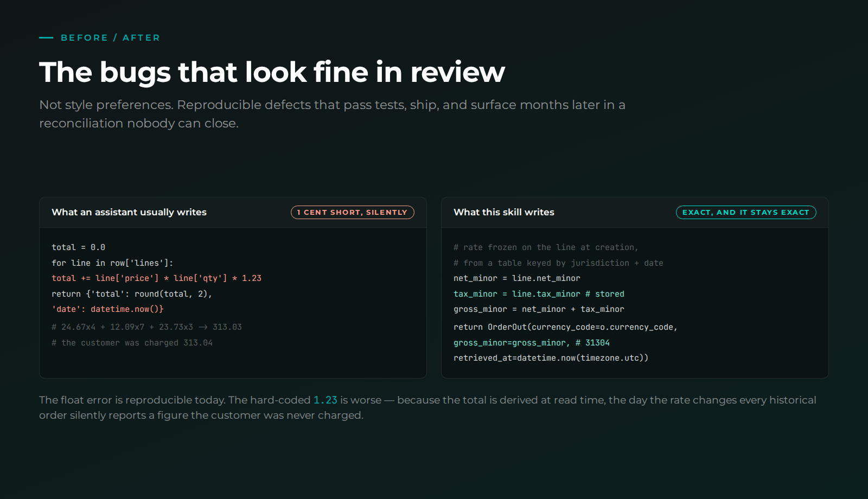
Task: Click the 'What this skill writes' title
Action: click(x=504, y=212)
